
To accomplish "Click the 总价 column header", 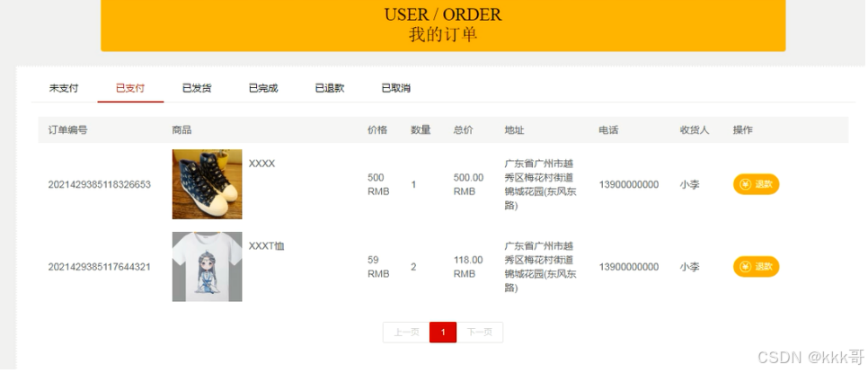I will 464,130.
